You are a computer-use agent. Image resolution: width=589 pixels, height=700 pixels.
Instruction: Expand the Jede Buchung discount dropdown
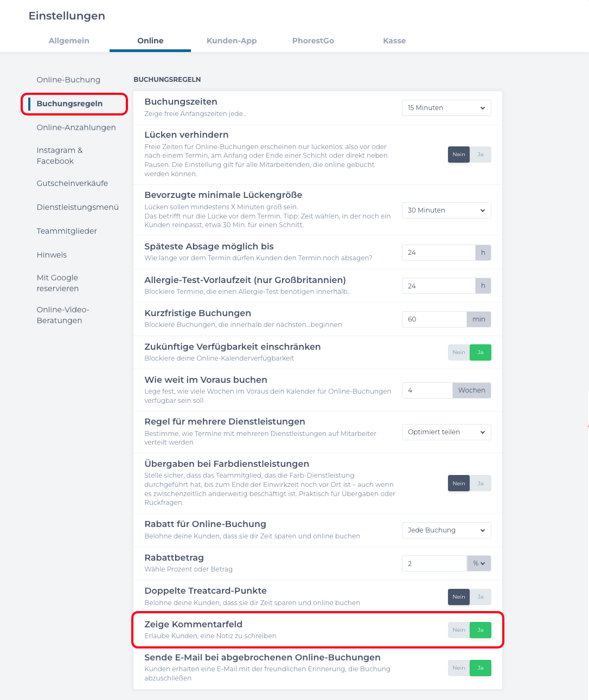tap(446, 530)
